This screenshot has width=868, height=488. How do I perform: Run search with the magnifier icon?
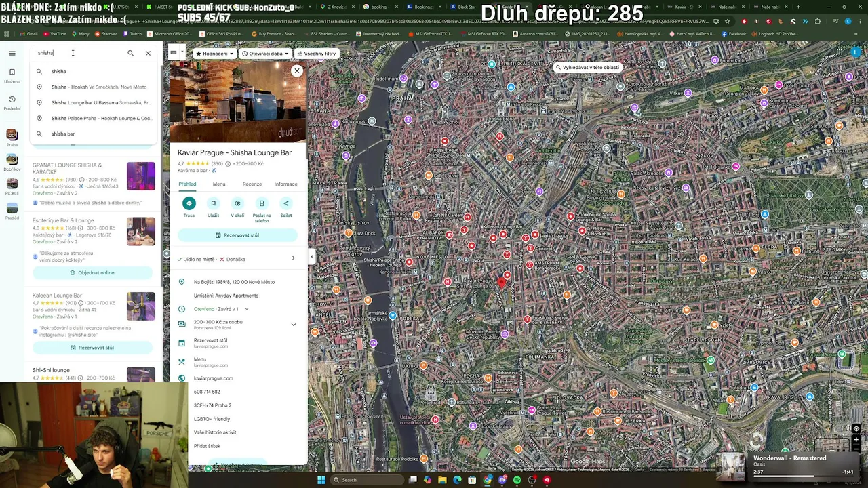[131, 53]
